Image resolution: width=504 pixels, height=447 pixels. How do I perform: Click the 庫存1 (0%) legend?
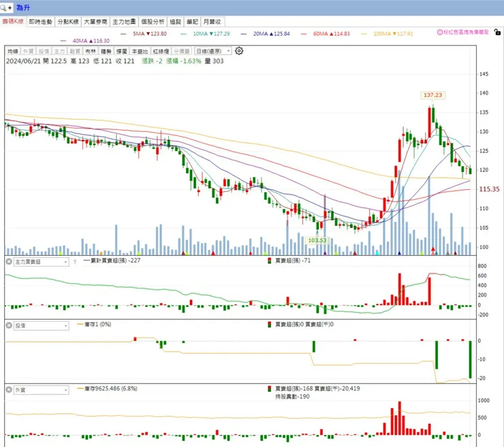[x=94, y=325]
